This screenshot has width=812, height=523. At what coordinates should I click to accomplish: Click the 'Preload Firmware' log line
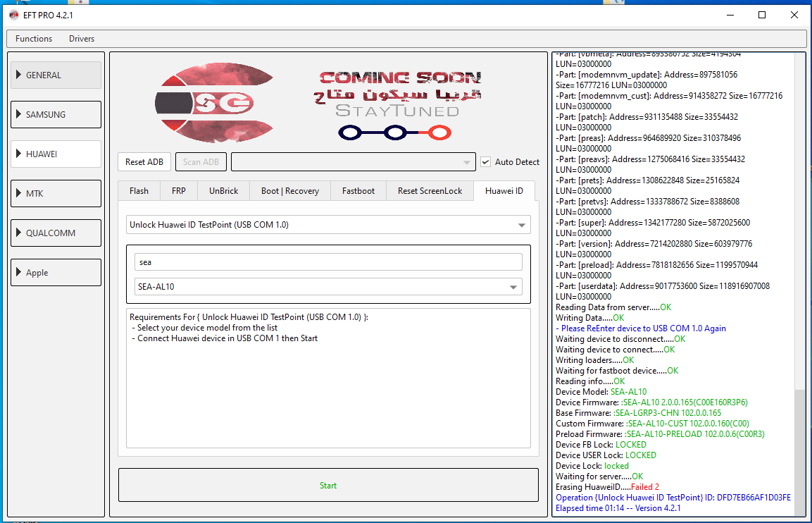point(660,434)
